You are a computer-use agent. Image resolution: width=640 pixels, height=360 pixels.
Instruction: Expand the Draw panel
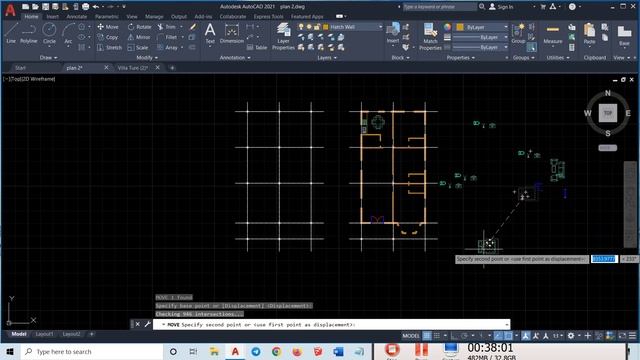[48, 58]
